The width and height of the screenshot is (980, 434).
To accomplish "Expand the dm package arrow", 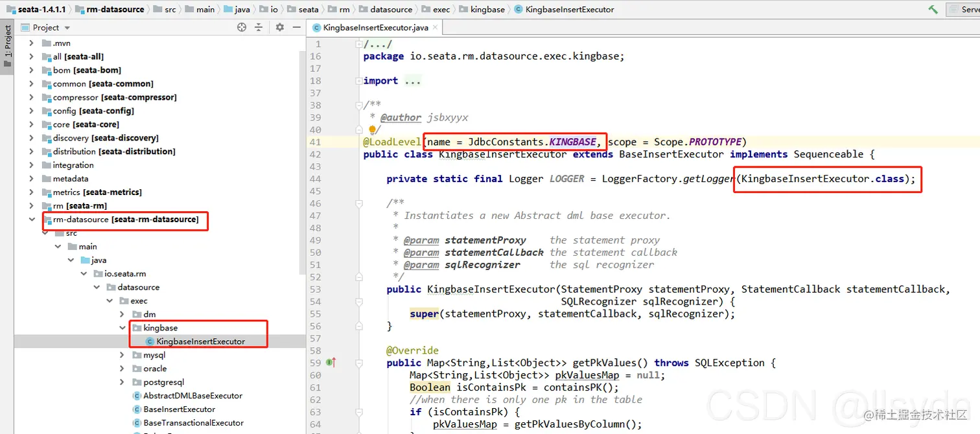I will pos(122,314).
